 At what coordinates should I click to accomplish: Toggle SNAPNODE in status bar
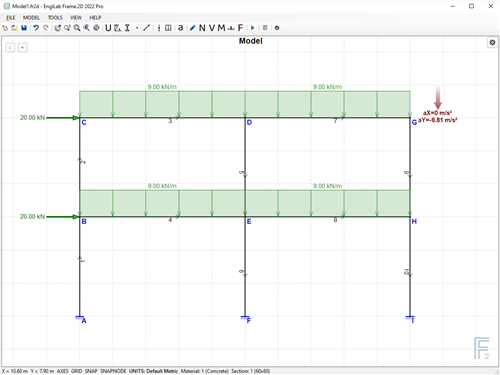(x=113, y=371)
